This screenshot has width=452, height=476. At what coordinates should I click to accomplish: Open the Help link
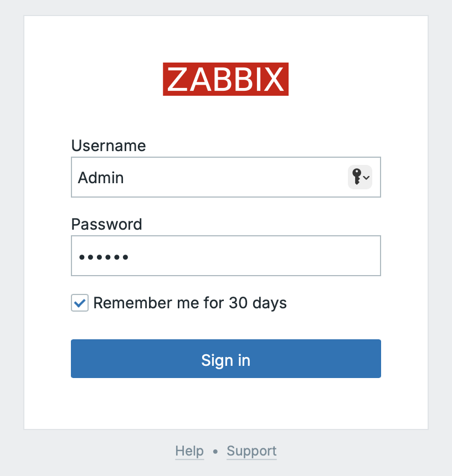pos(189,451)
